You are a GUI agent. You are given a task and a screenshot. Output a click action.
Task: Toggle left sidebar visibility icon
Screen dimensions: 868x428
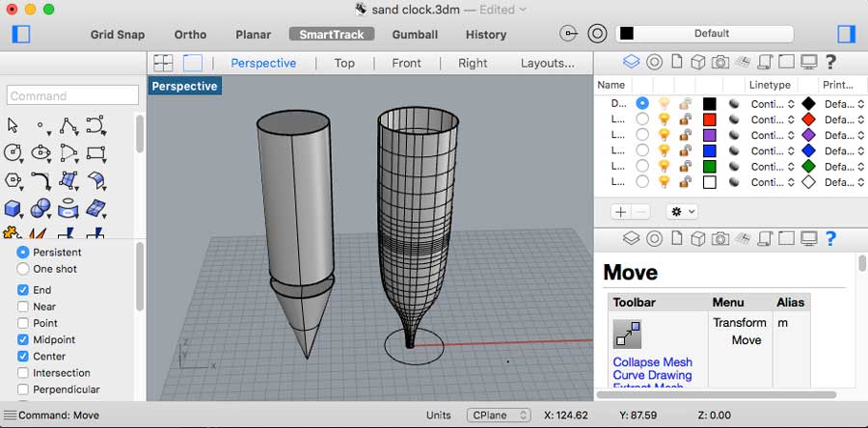(21, 35)
